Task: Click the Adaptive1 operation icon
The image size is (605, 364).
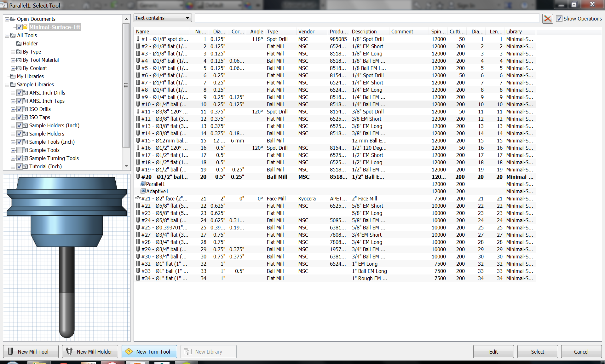Action: coord(143,191)
